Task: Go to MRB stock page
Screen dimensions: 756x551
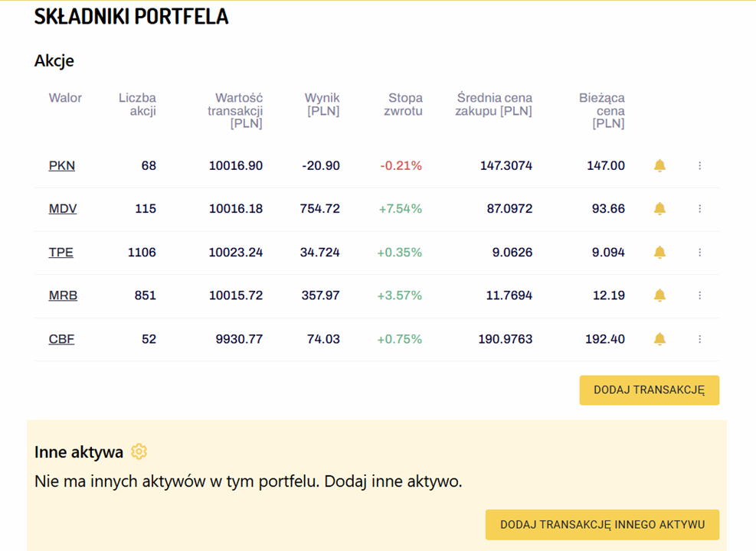Action: click(63, 295)
